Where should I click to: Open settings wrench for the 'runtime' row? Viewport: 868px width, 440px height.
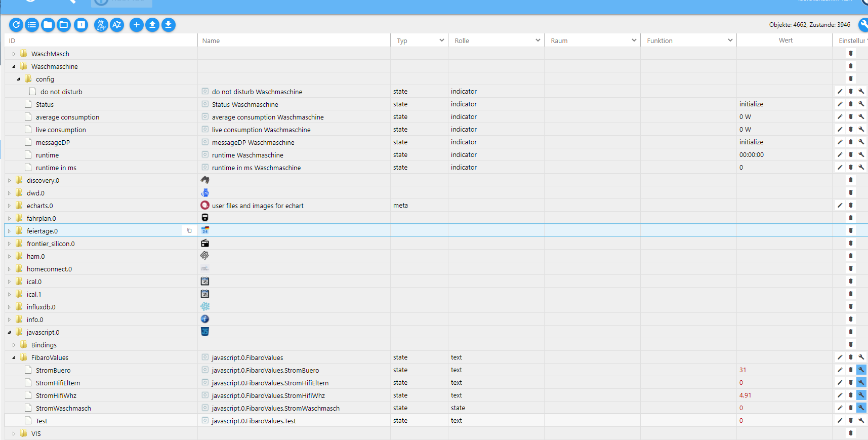click(x=861, y=155)
